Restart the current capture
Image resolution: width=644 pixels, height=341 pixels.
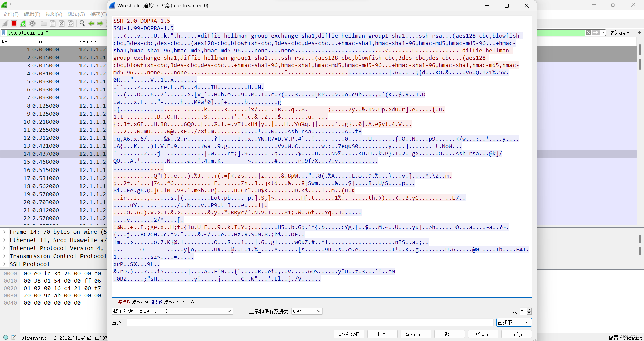click(23, 23)
